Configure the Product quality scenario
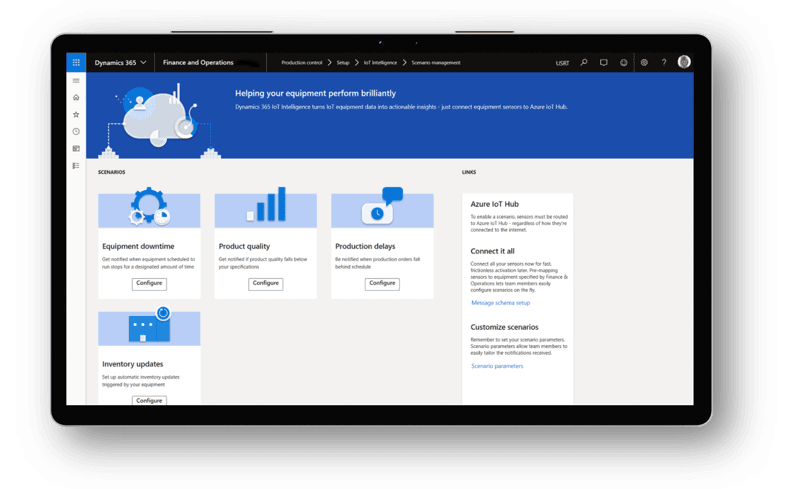This screenshot has height=489, width=795. click(265, 283)
